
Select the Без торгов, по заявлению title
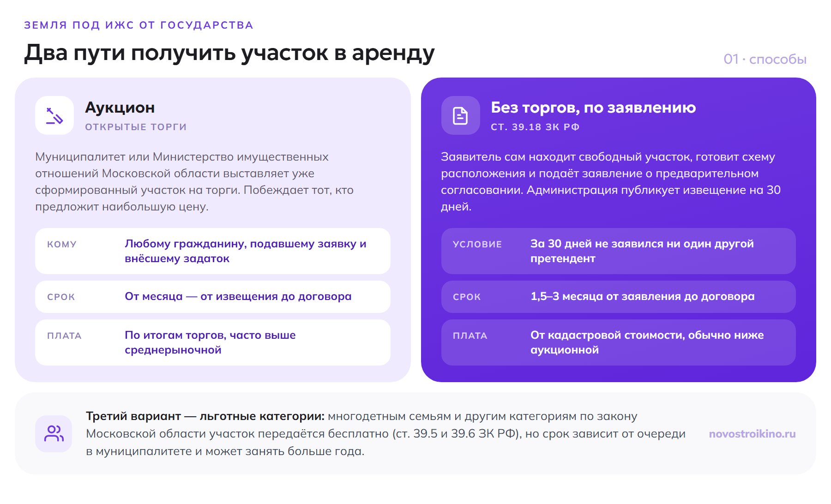click(x=593, y=108)
